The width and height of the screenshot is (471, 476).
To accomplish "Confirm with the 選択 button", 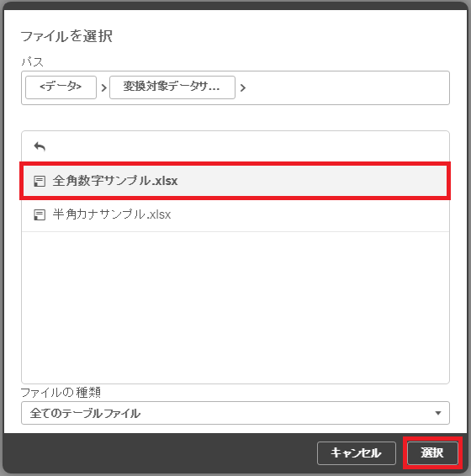I will [x=432, y=453].
